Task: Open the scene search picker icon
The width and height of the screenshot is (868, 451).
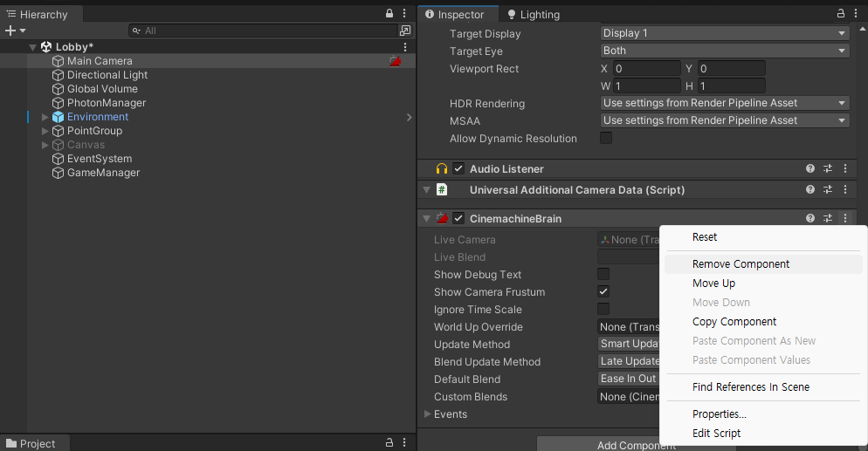Action: click(405, 31)
